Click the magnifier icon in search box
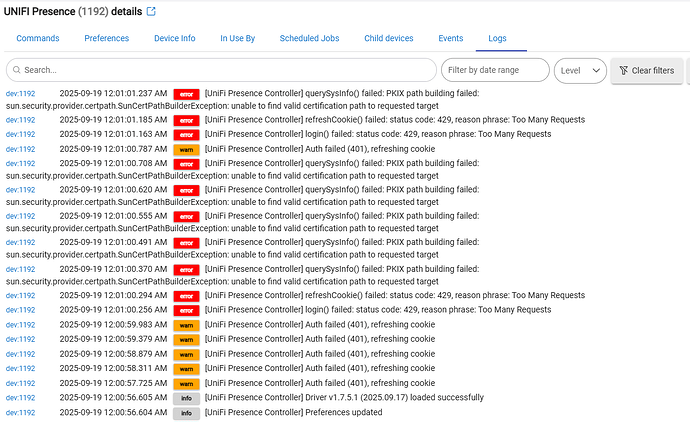Image resolution: width=690 pixels, height=422 pixels. click(16, 70)
